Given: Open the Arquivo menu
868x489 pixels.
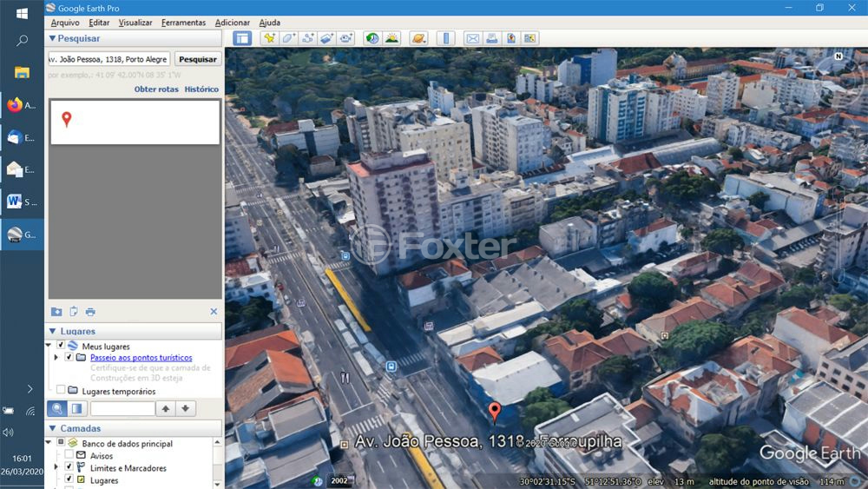Looking at the screenshot, I should (65, 23).
